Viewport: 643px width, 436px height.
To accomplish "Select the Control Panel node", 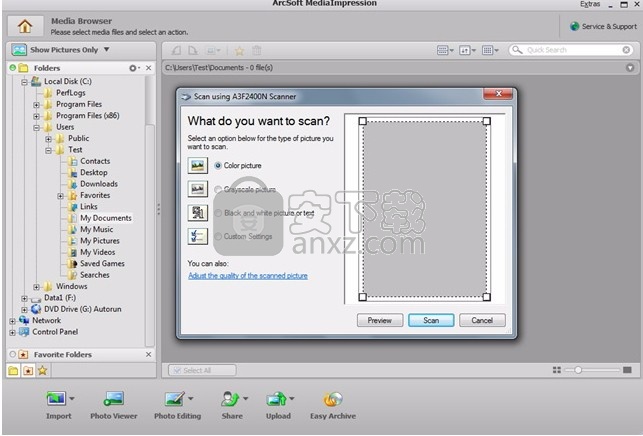I will click(x=55, y=332).
